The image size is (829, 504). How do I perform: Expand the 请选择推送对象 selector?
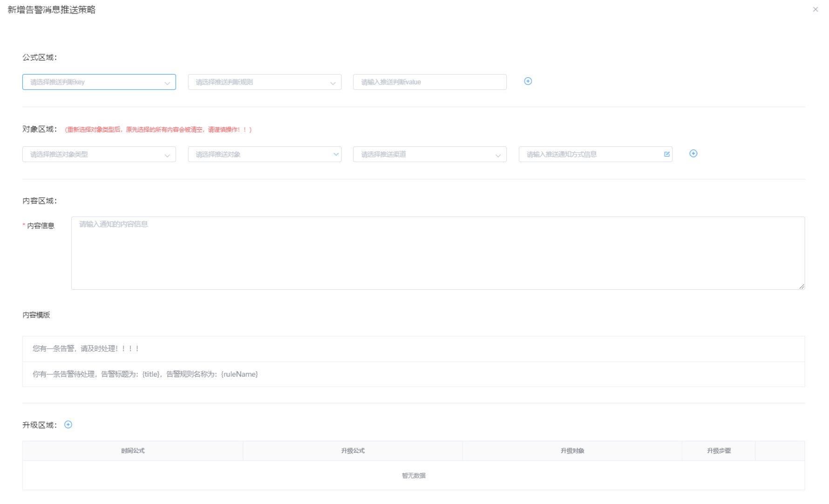click(264, 154)
